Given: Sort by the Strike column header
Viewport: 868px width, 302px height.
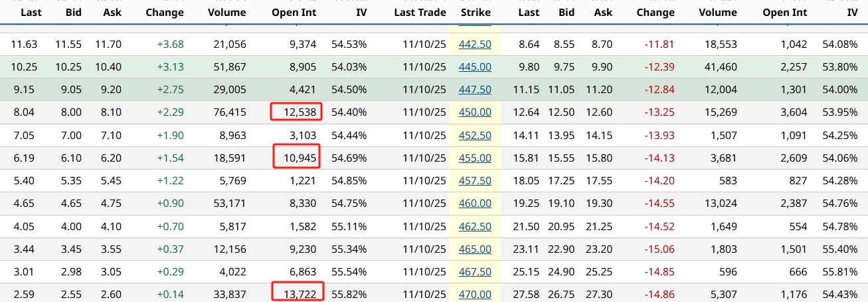Looking at the screenshot, I should coord(476,13).
